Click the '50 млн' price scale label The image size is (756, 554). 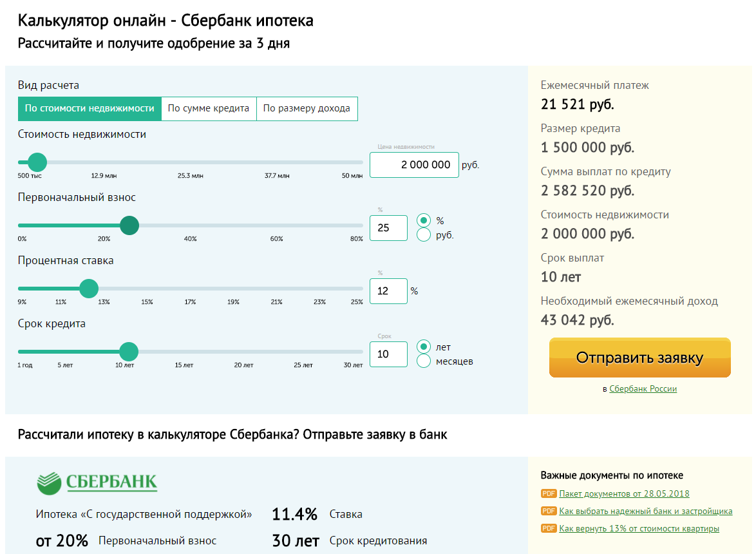tap(352, 175)
